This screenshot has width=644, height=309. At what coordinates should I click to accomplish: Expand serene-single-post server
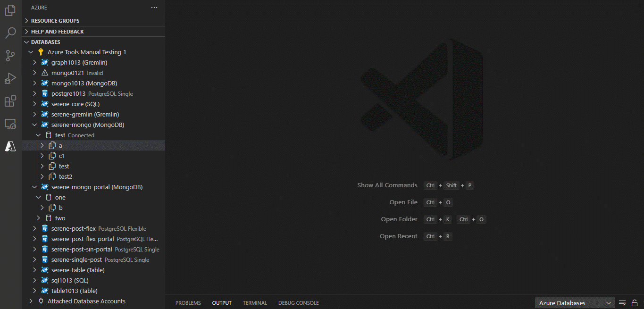point(34,259)
